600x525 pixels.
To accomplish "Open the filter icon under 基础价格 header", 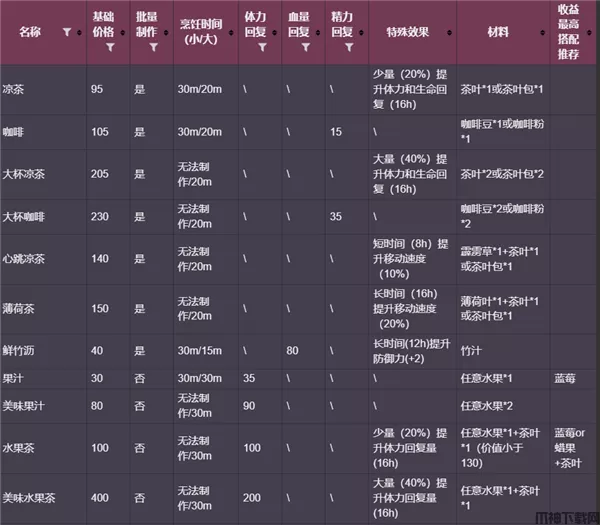I will click(110, 47).
